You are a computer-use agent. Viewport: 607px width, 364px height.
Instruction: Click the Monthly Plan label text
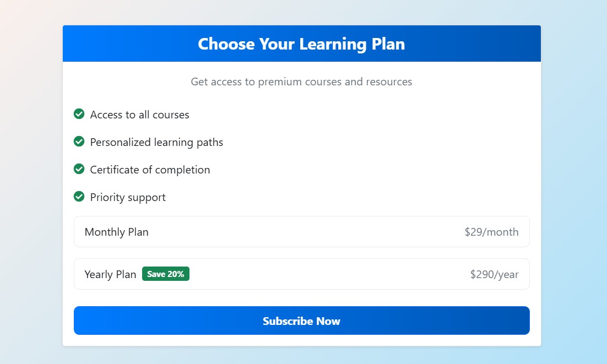pos(116,232)
